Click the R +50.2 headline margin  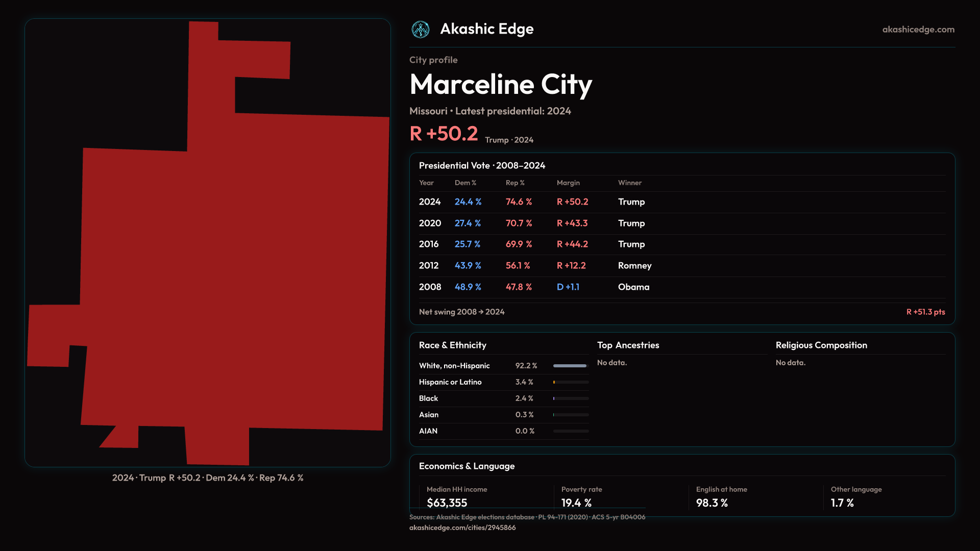pyautogui.click(x=443, y=134)
